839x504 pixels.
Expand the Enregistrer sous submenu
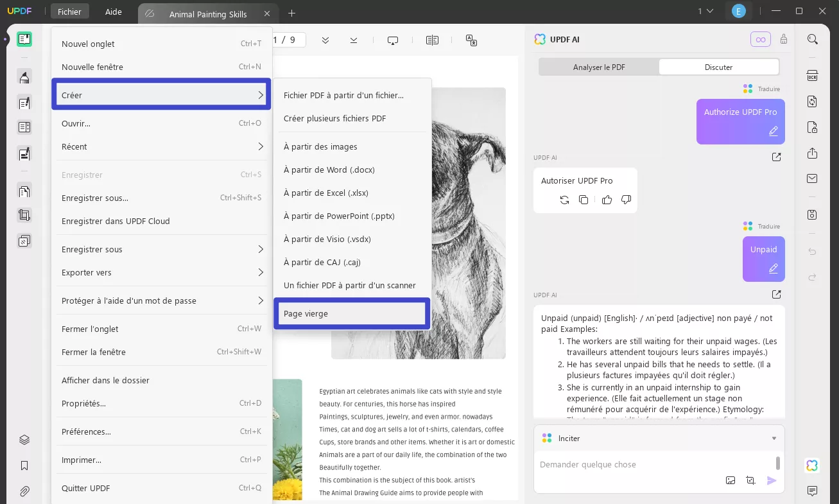pyautogui.click(x=161, y=249)
